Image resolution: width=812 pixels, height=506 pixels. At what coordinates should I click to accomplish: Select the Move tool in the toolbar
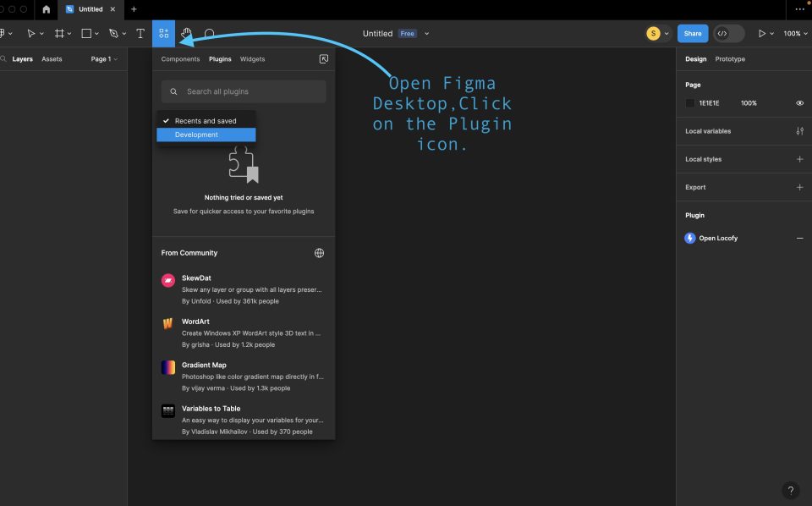(32, 33)
